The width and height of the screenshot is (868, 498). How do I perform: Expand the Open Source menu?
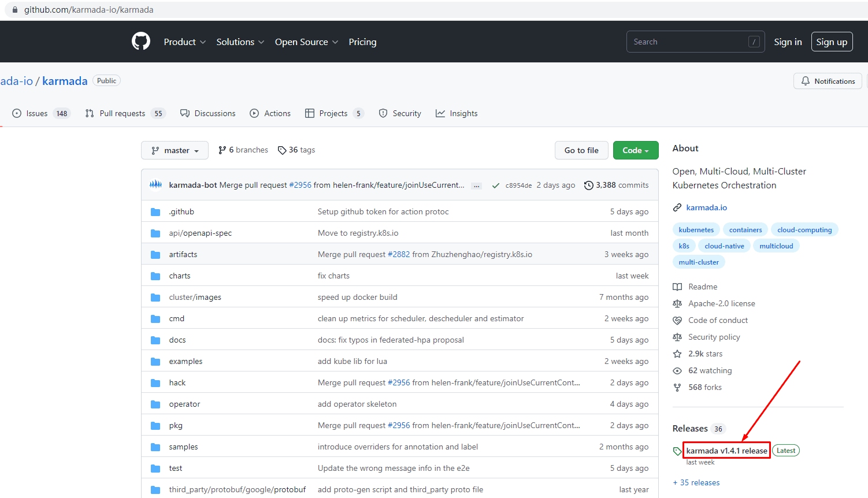(307, 42)
